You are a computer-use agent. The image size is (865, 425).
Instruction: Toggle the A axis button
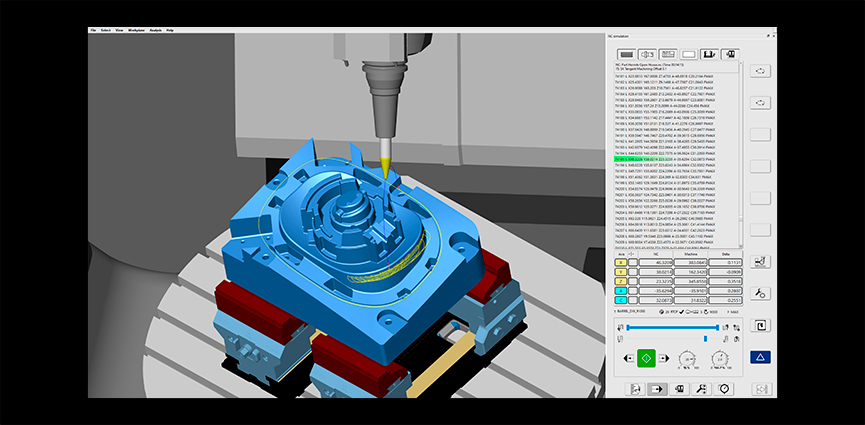coord(619,290)
